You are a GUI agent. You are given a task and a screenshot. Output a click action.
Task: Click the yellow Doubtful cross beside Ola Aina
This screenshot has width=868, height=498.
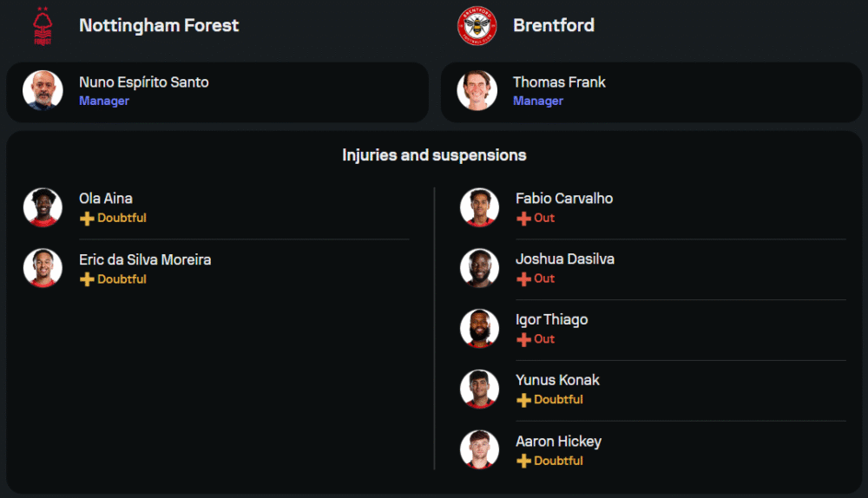87,219
